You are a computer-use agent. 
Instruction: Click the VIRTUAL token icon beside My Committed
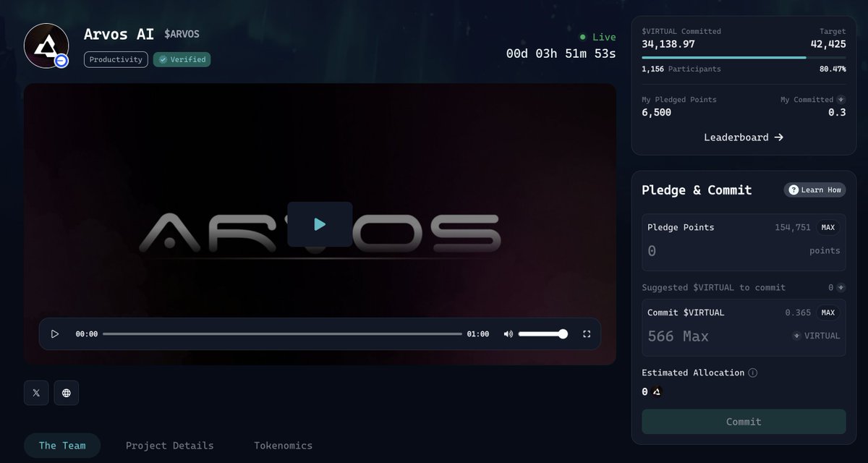click(x=841, y=100)
